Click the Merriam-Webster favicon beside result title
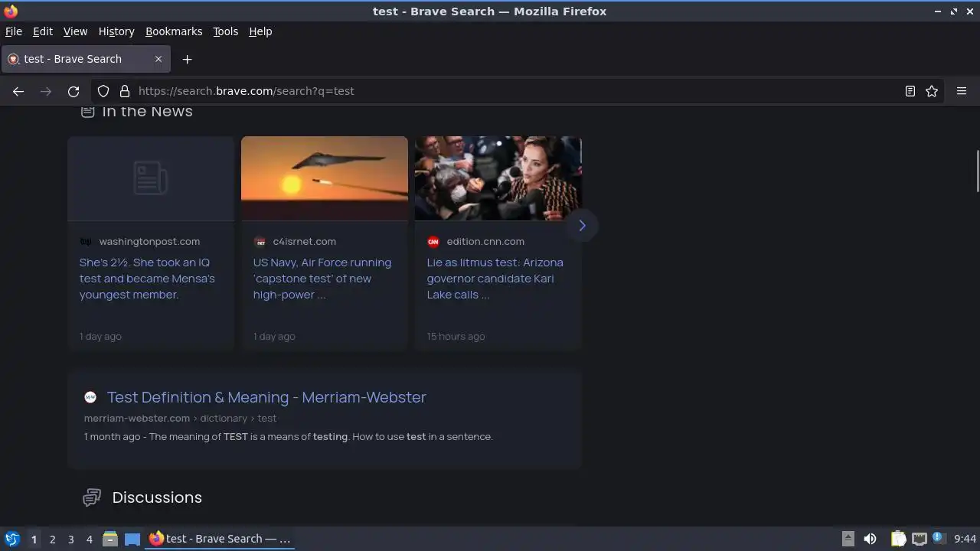 tap(90, 397)
